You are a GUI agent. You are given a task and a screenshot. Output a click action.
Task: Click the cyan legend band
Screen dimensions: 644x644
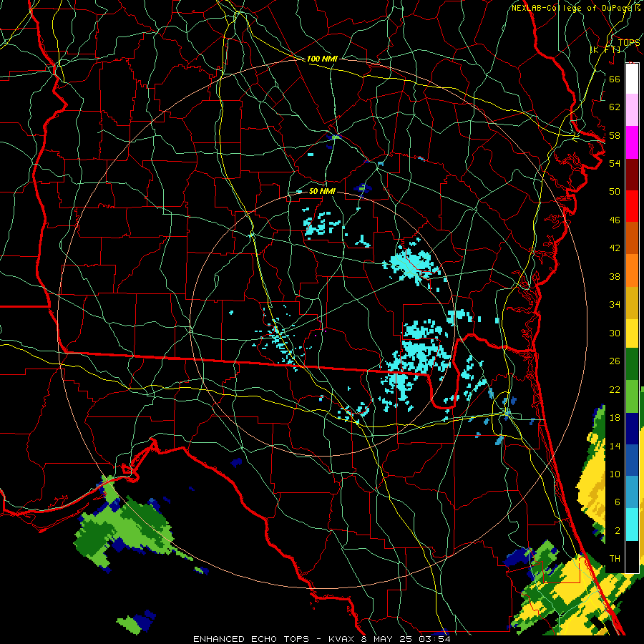[632, 525]
